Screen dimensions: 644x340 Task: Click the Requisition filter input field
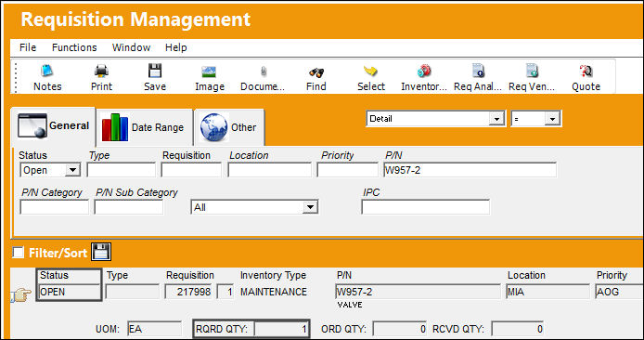191,170
